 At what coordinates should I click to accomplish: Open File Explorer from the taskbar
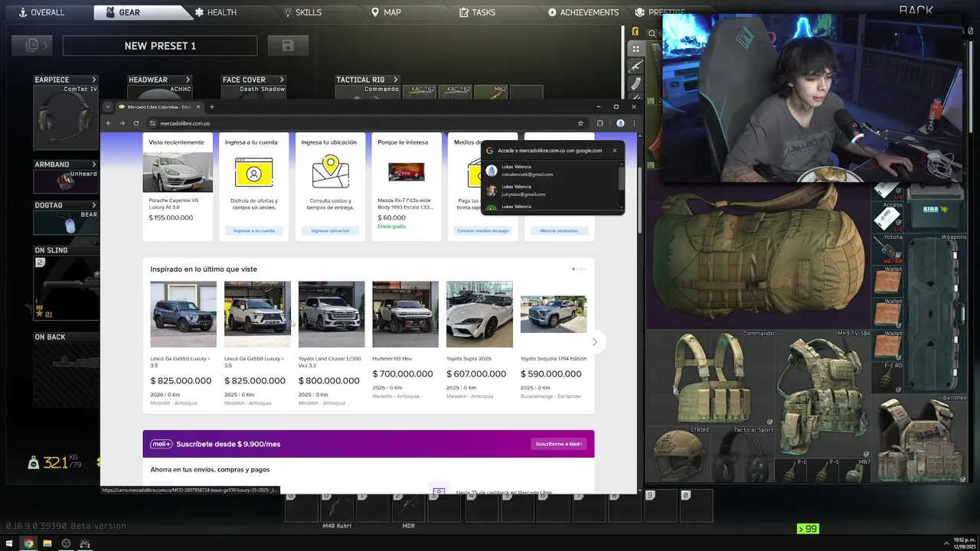[x=47, y=543]
